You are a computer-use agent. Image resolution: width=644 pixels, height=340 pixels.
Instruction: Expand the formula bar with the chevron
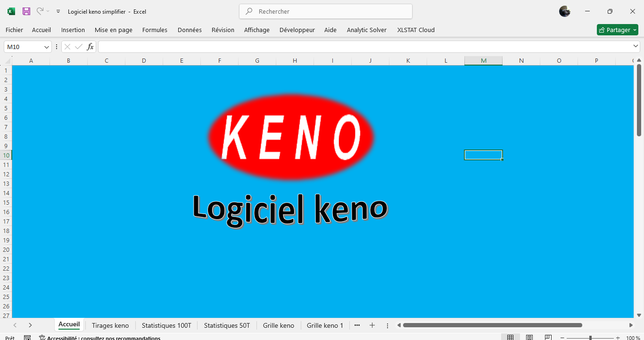(636, 46)
